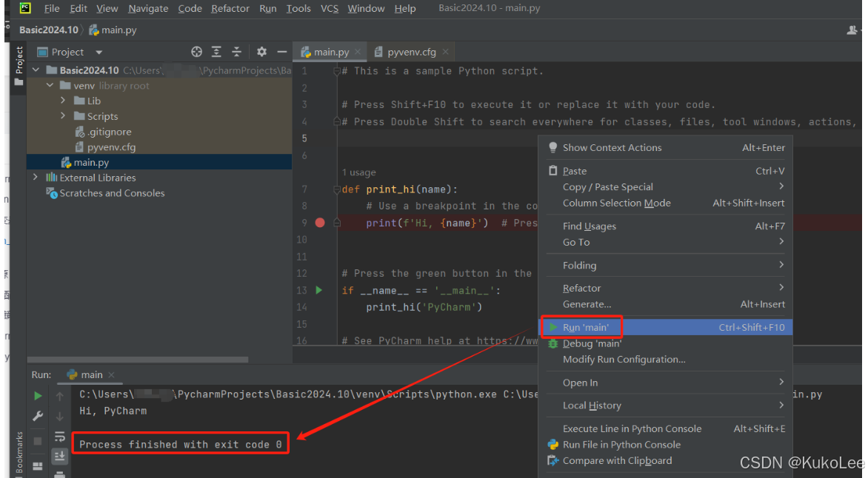Choose Show Context Actions in context menu

(x=665, y=148)
